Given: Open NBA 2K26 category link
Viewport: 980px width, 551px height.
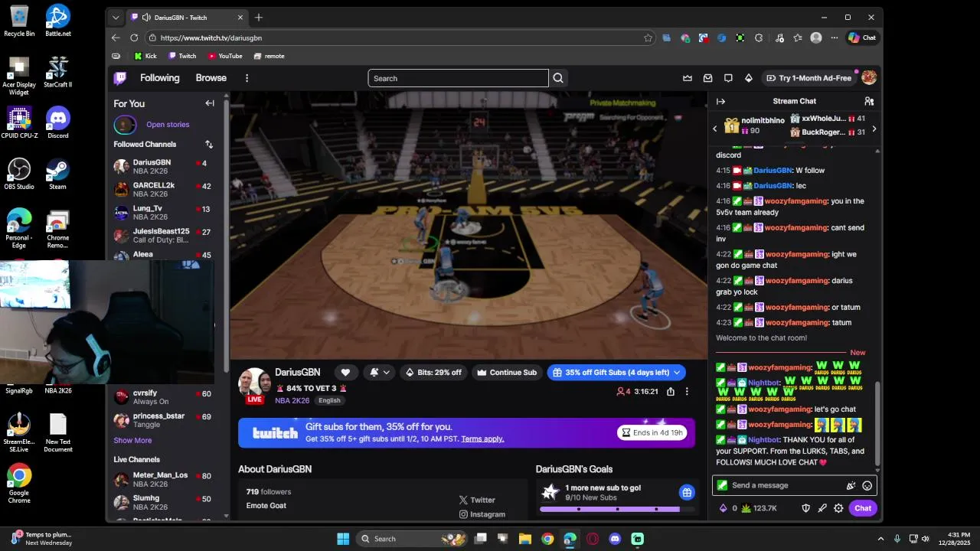Looking at the screenshot, I should click(292, 400).
